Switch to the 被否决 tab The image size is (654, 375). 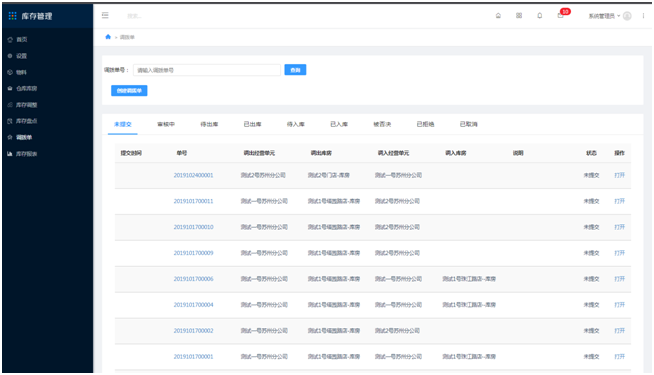click(x=382, y=124)
